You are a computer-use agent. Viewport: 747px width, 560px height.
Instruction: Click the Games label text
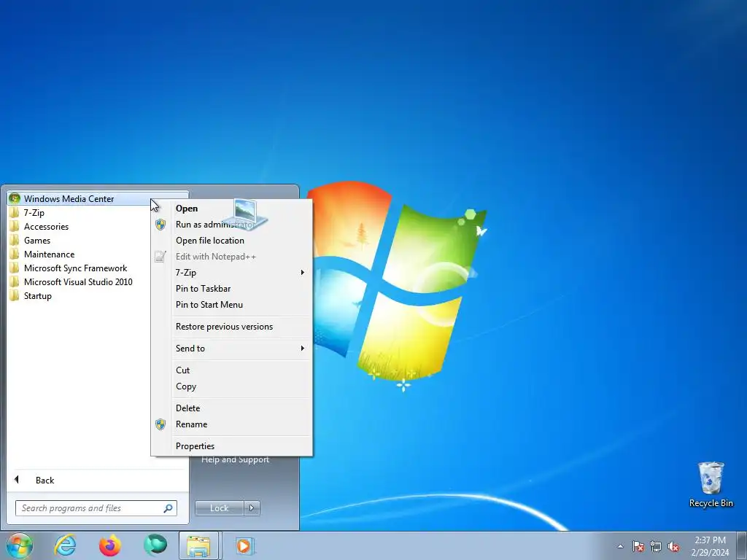pyautogui.click(x=37, y=241)
